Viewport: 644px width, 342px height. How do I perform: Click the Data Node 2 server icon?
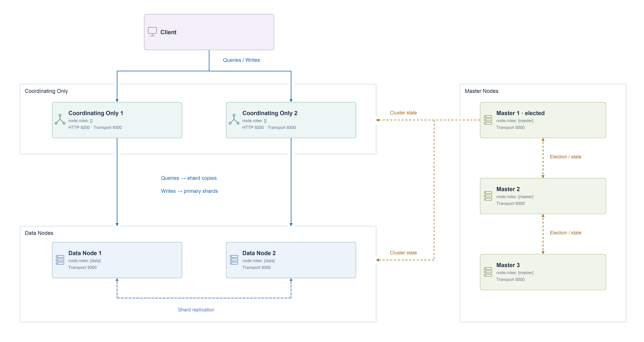tap(234, 260)
